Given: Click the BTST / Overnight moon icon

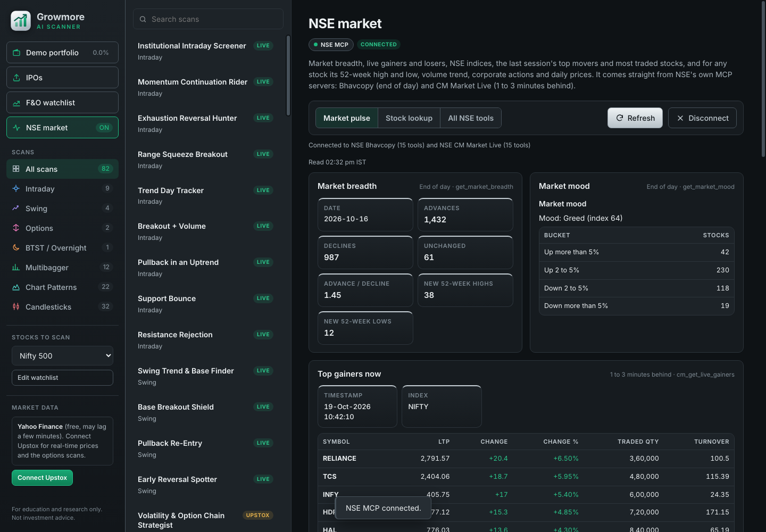Looking at the screenshot, I should click(x=16, y=248).
